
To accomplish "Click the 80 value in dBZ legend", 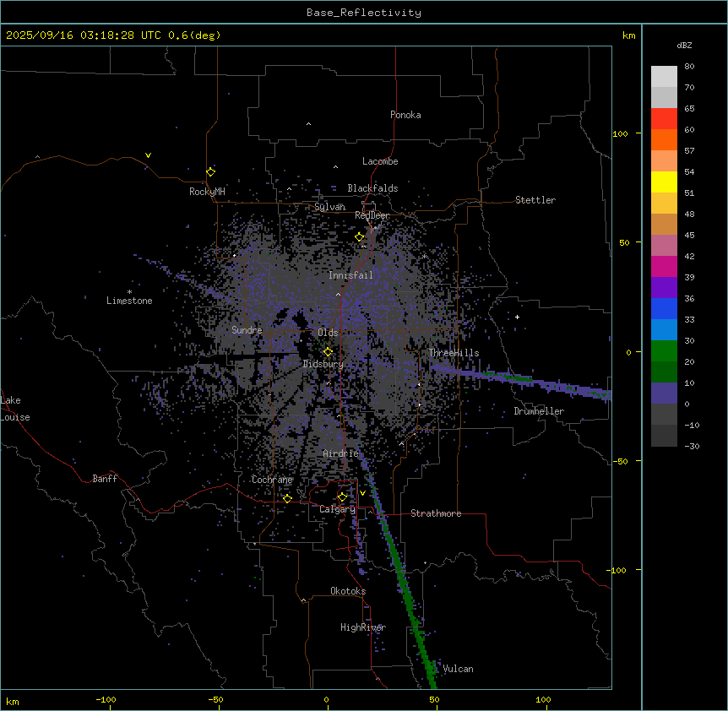I will [689, 66].
